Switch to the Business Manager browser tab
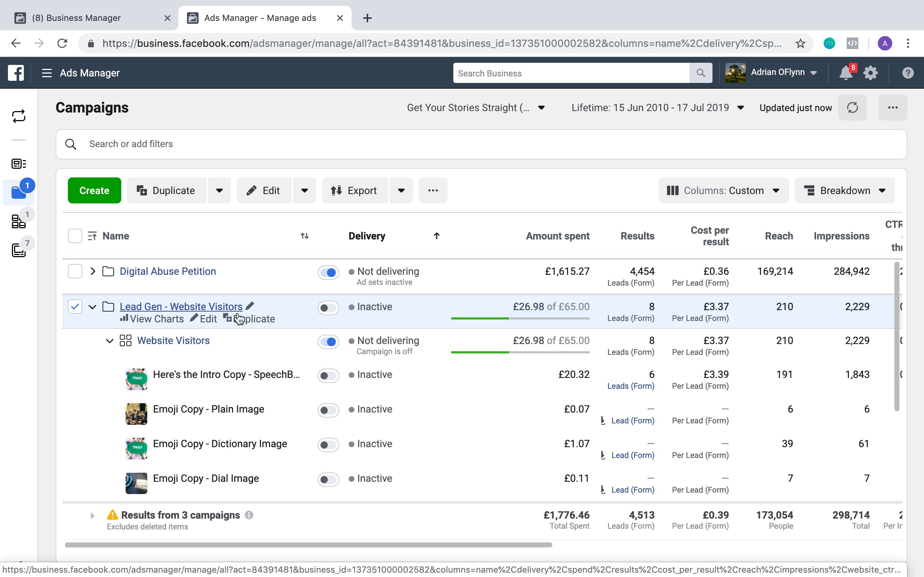This screenshot has width=924, height=577. pos(77,18)
